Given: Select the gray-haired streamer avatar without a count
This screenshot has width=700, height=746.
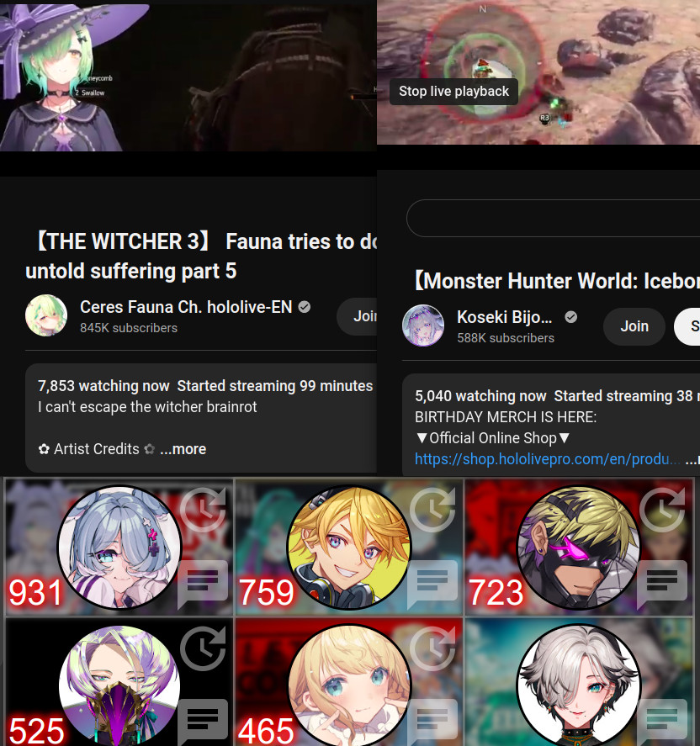Looking at the screenshot, I should tap(579, 686).
